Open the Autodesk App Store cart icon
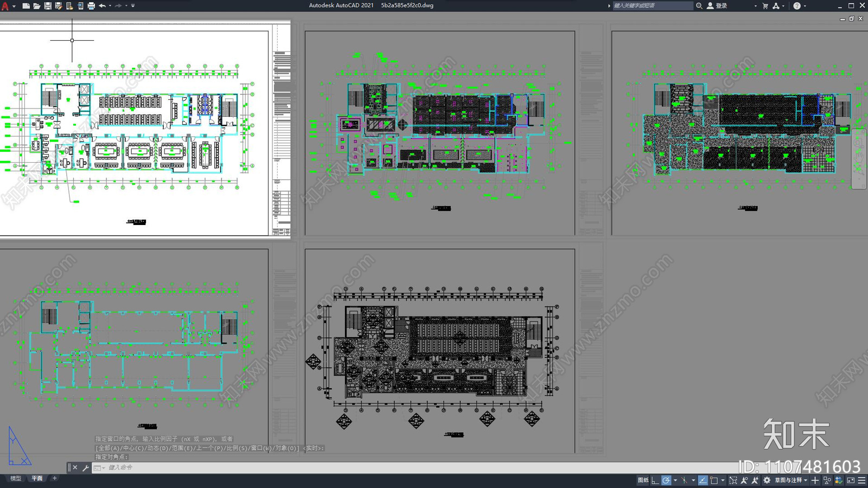Viewport: 868px width, 488px height. [x=765, y=6]
